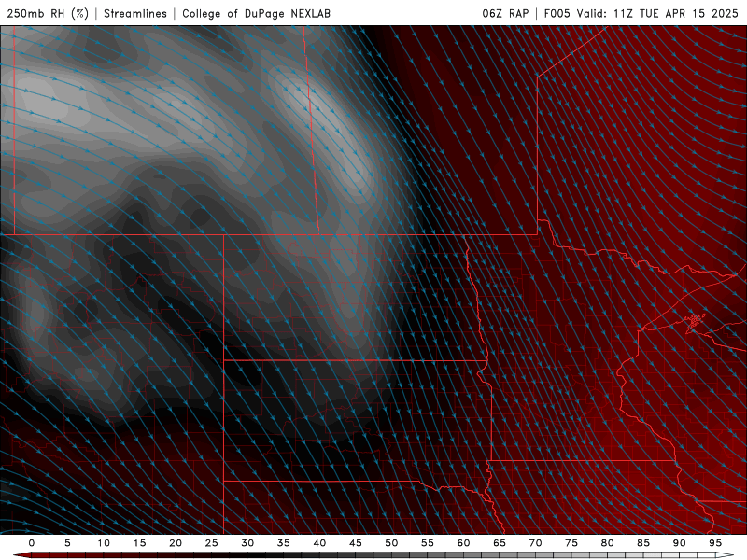Click the colorbar label '15'

(x=139, y=543)
